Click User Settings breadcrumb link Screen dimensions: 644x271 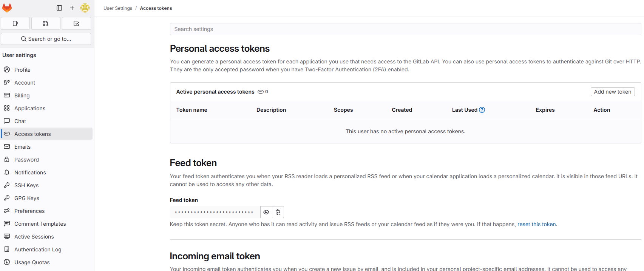point(118,8)
